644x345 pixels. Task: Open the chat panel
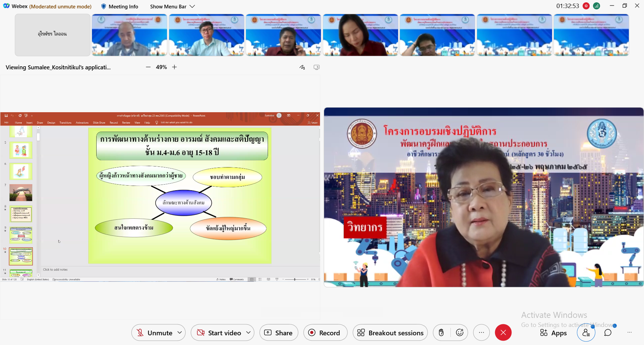pyautogui.click(x=608, y=333)
